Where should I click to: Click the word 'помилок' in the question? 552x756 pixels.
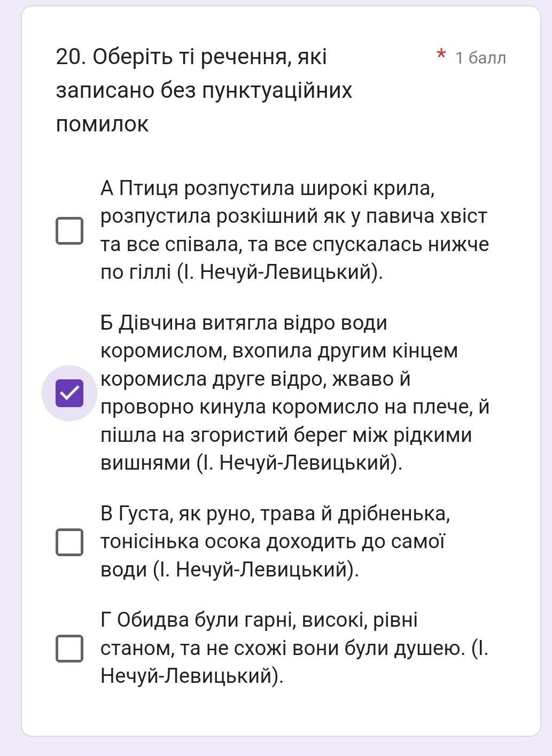102,124
